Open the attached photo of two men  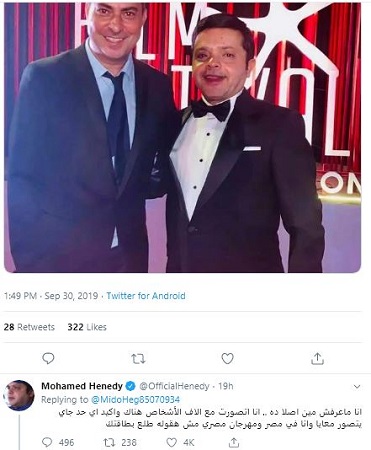(x=182, y=137)
